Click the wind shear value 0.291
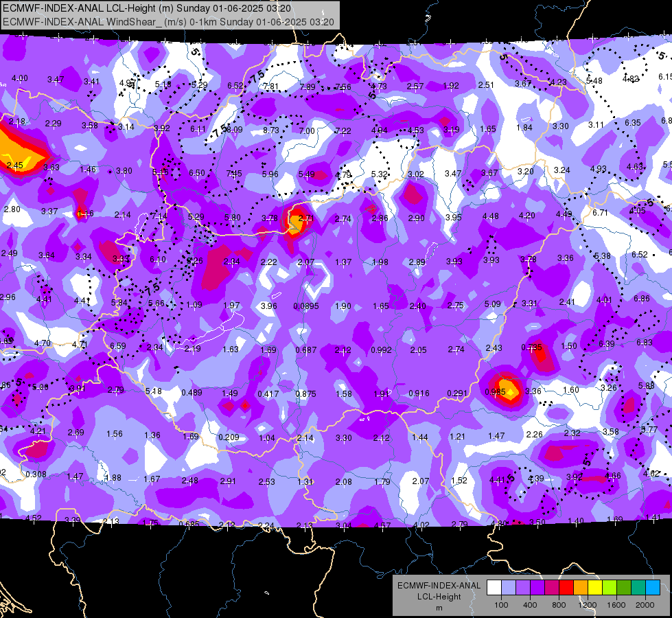This screenshot has height=618, width=672. click(457, 393)
